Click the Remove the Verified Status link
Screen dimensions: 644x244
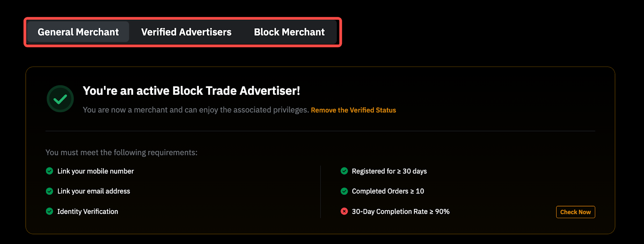353,110
